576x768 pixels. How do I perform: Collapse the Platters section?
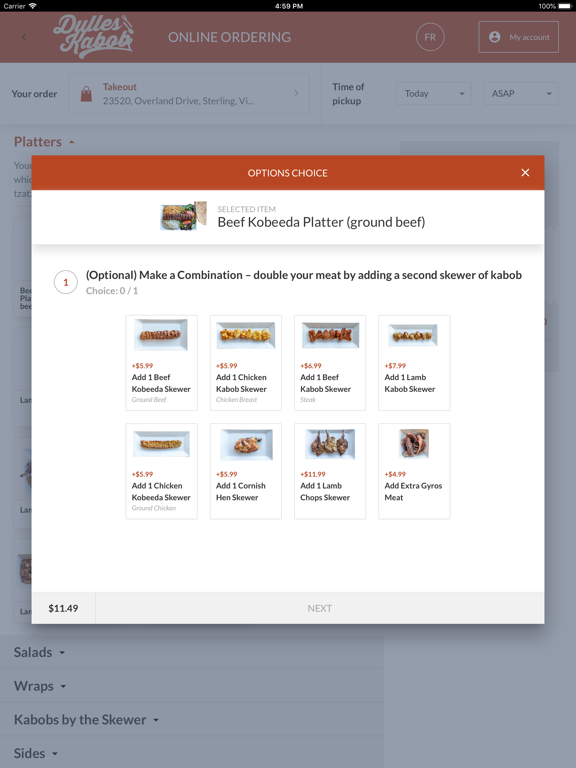pyautogui.click(x=44, y=142)
